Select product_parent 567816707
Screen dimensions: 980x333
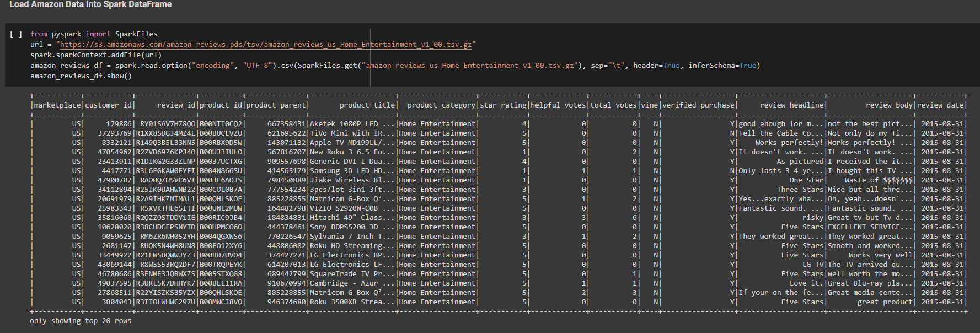point(286,152)
